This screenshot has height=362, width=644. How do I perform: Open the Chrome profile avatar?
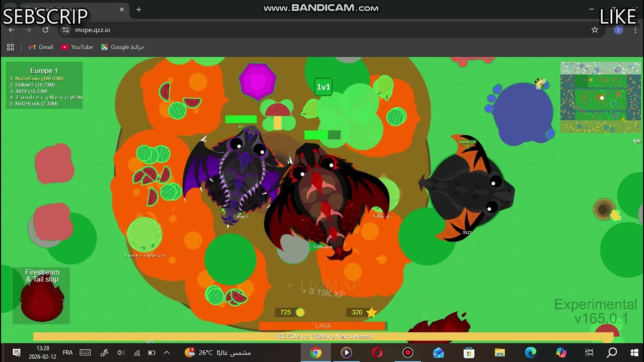tap(618, 30)
